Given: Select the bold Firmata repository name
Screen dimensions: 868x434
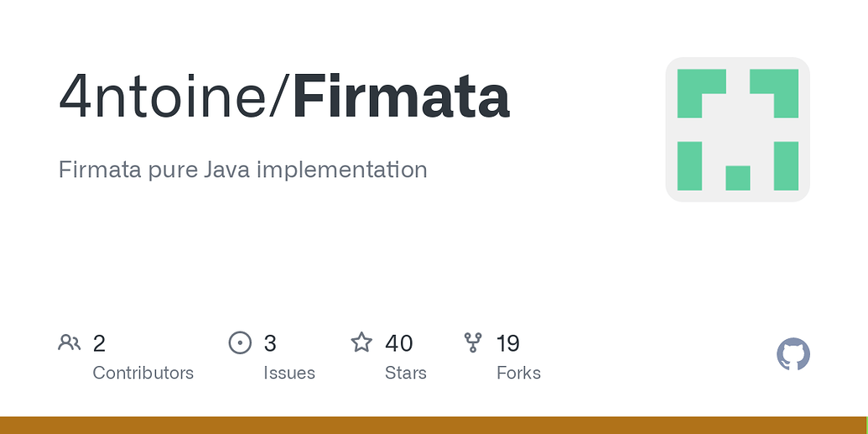Looking at the screenshot, I should tap(401, 97).
